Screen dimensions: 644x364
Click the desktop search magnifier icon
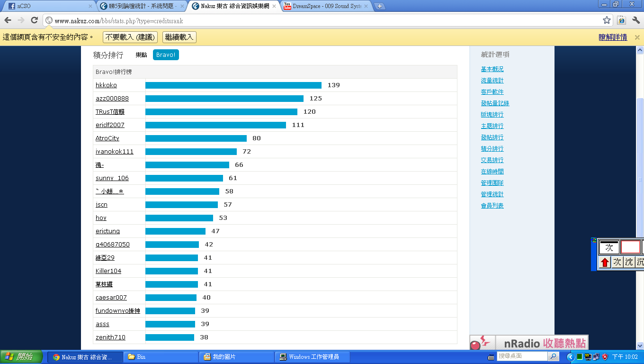tap(553, 356)
